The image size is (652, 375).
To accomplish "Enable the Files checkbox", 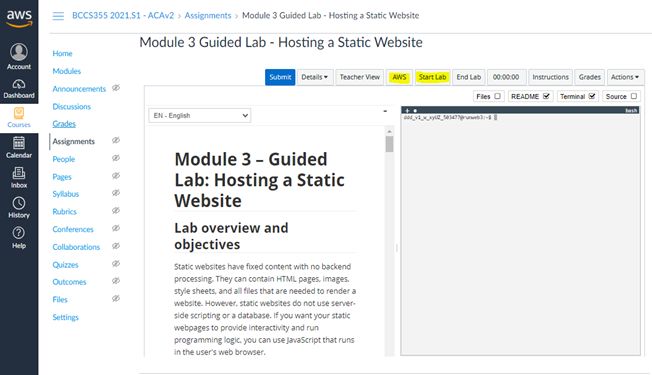I will pos(497,96).
